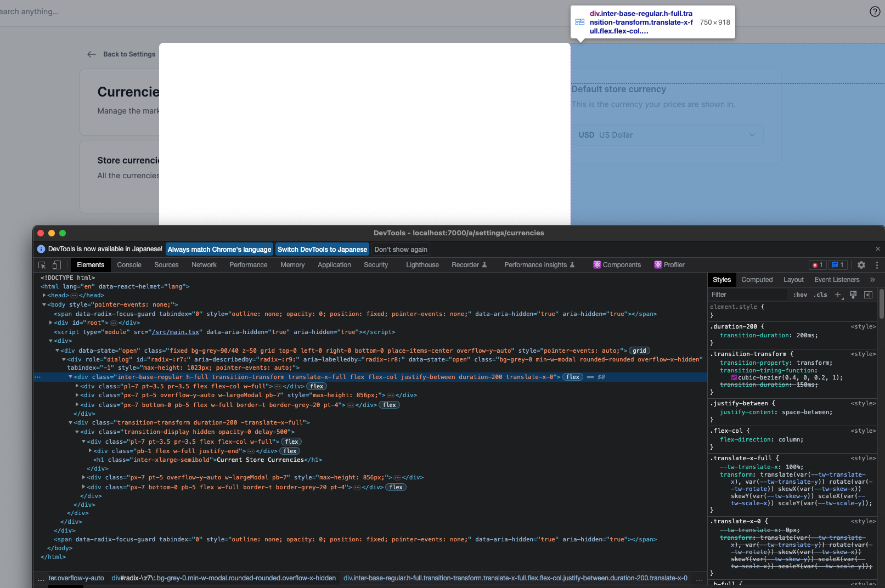
Task: Click the help question mark icon in the page header
Action: point(875,12)
